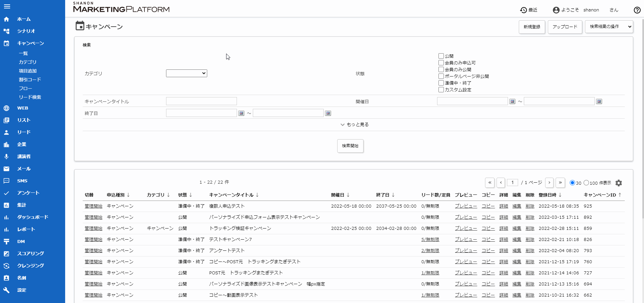
Task: Check the ポータルページ非公開 checkbox
Action: click(441, 76)
